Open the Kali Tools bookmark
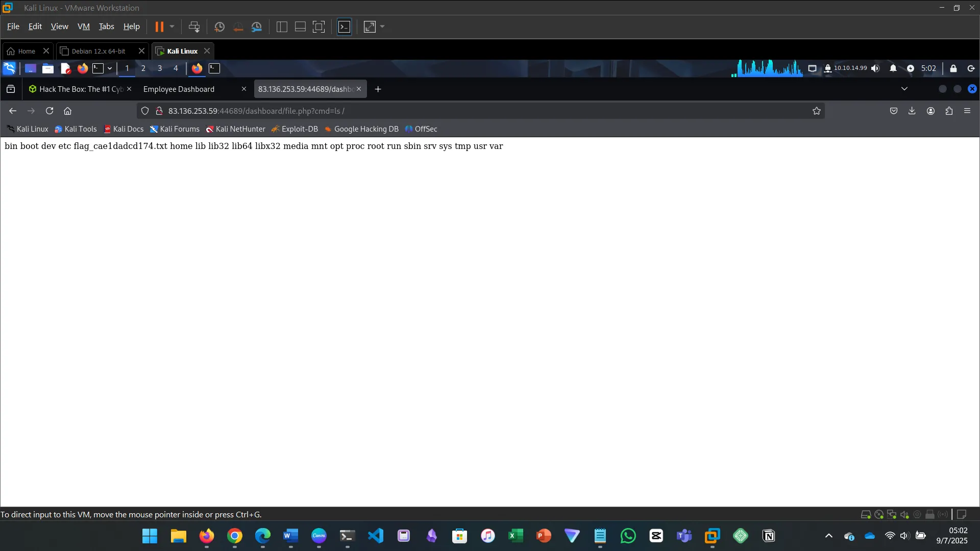 point(76,129)
